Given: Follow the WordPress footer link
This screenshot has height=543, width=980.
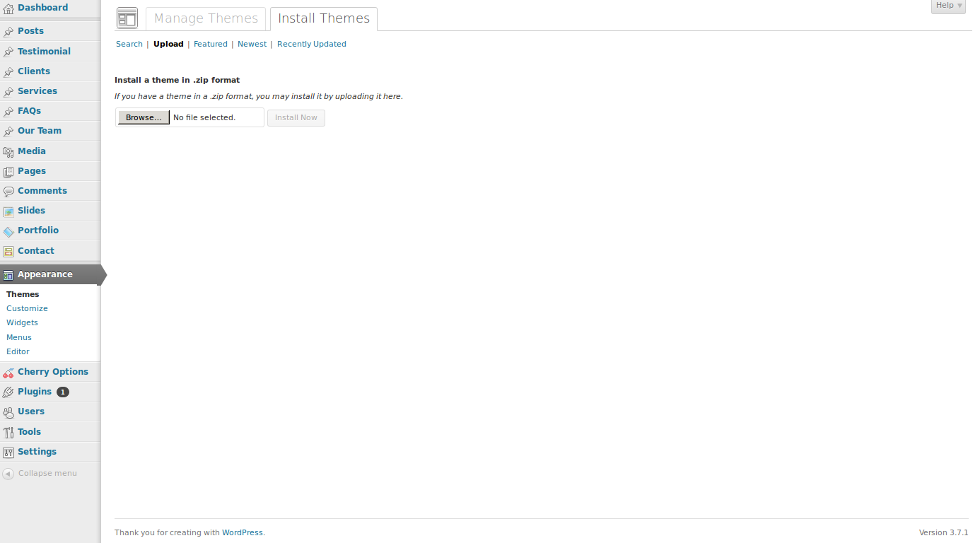Looking at the screenshot, I should tap(243, 532).
